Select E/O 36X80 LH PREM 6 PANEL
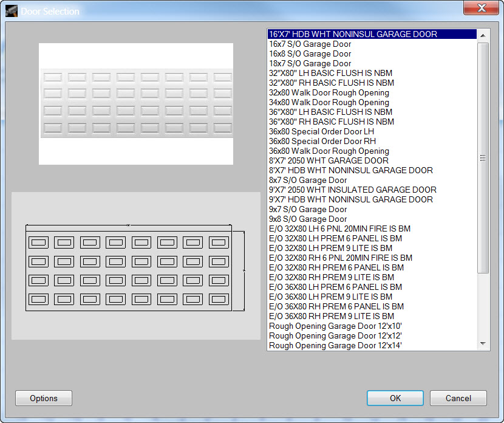 372,287
